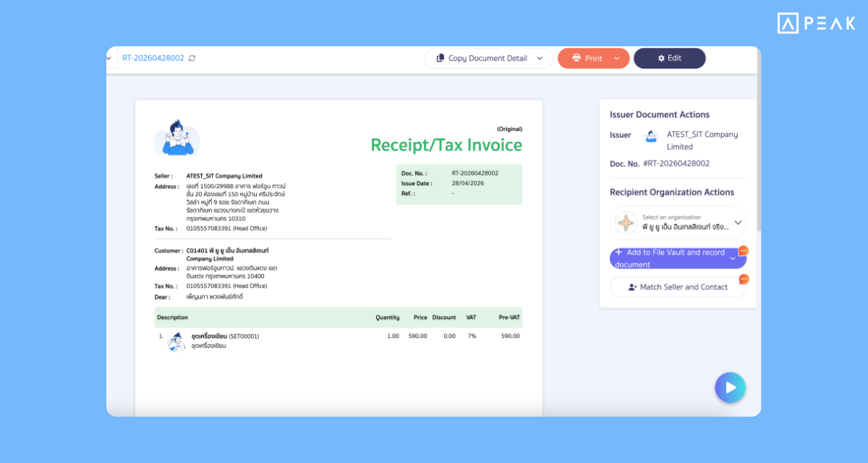Expand the Add to File Vault chevron
Image resolution: width=868 pixels, height=463 pixels.
[733, 258]
